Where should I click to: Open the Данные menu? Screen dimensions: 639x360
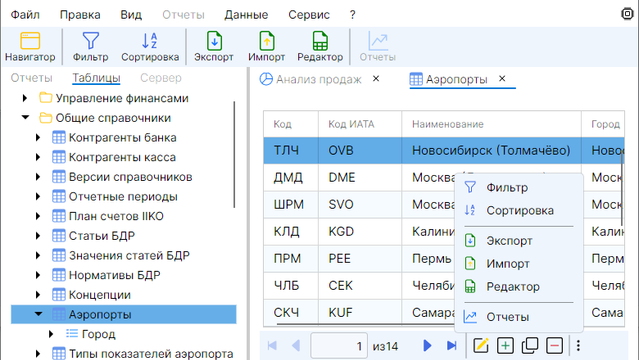coord(246,15)
